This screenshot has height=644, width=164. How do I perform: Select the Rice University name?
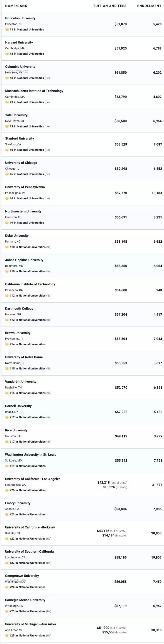16,430
